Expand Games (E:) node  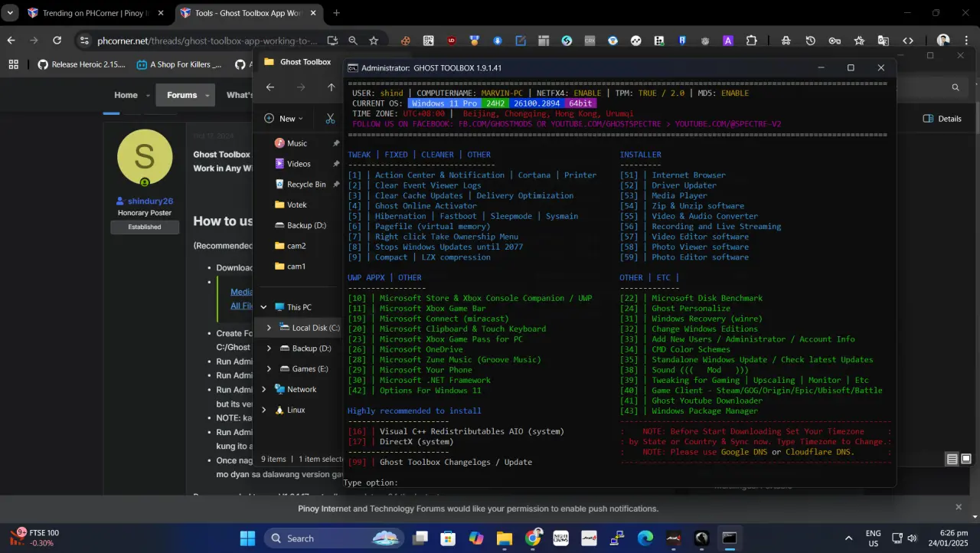tap(269, 369)
